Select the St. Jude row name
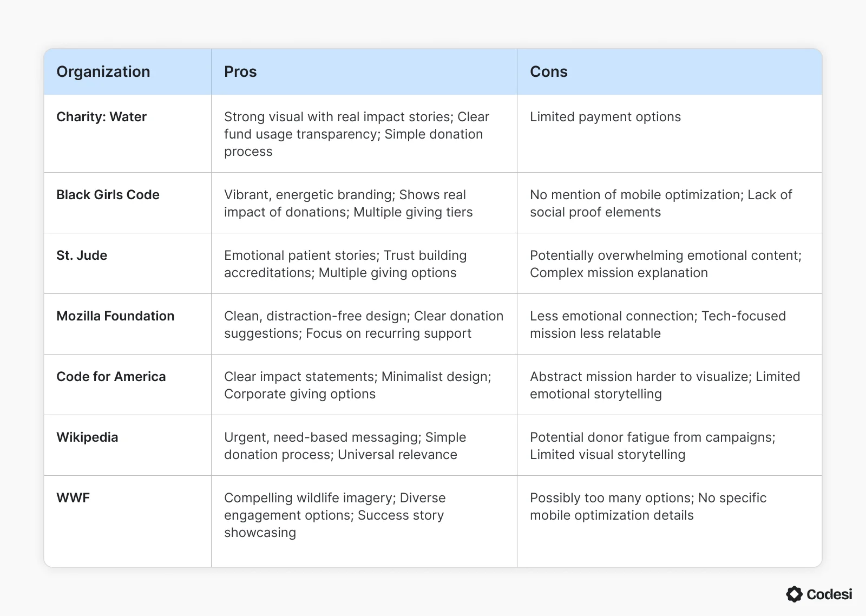 pyautogui.click(x=82, y=255)
